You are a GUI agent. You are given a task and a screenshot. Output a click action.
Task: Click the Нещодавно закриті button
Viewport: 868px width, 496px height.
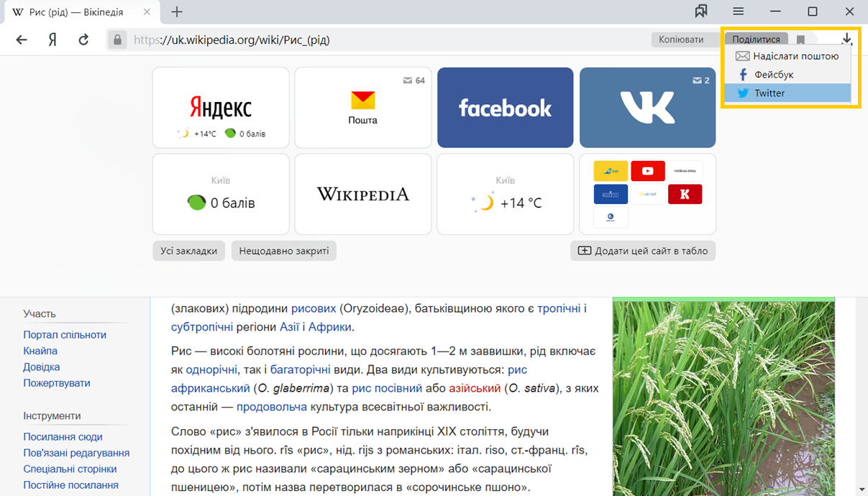284,251
